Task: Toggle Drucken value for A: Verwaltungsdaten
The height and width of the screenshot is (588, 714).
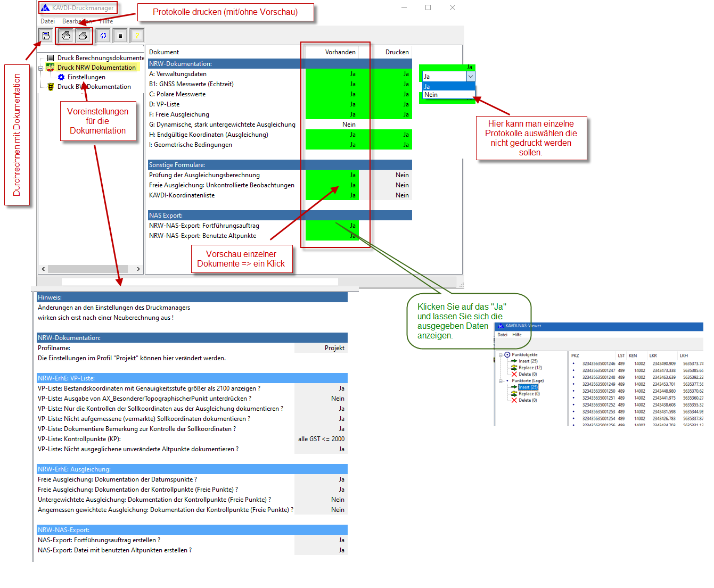Action: 406,74
